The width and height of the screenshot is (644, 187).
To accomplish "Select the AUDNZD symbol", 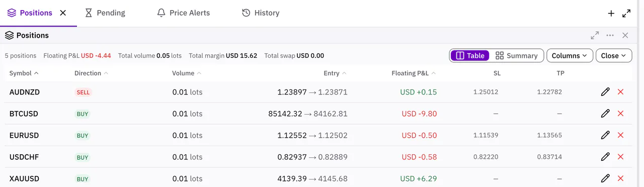I will (x=25, y=92).
